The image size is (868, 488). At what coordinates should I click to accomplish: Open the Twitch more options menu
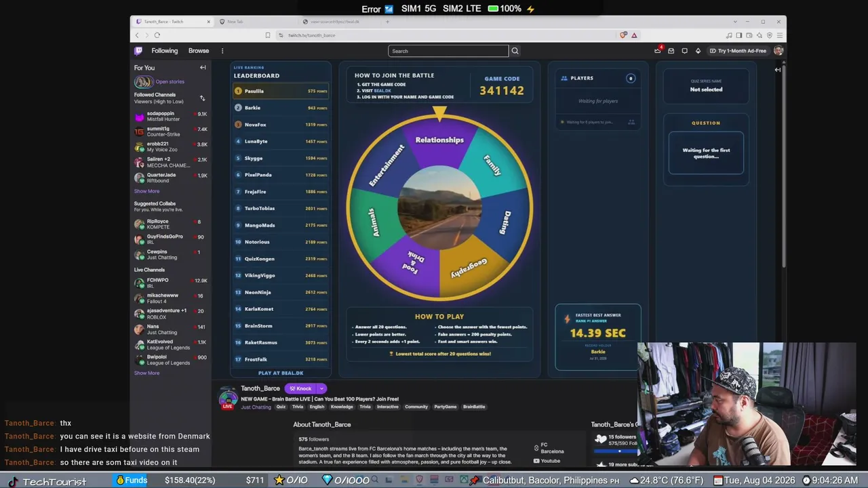click(222, 51)
